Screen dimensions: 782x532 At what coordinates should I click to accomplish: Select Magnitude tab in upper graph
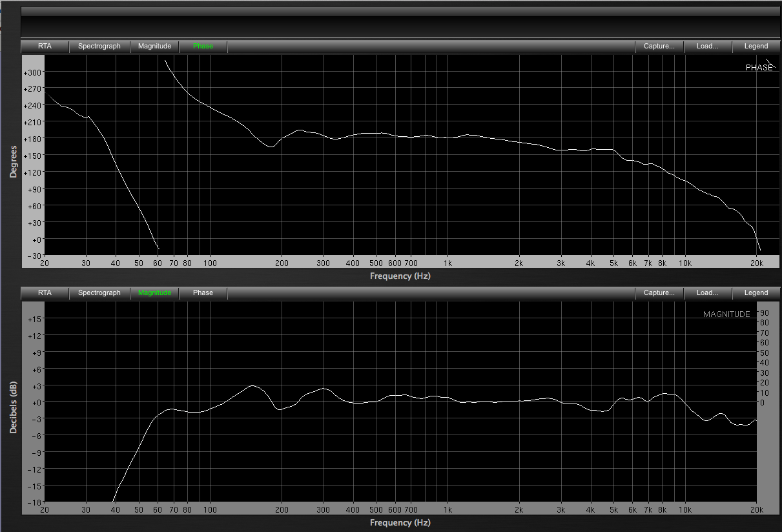click(155, 46)
